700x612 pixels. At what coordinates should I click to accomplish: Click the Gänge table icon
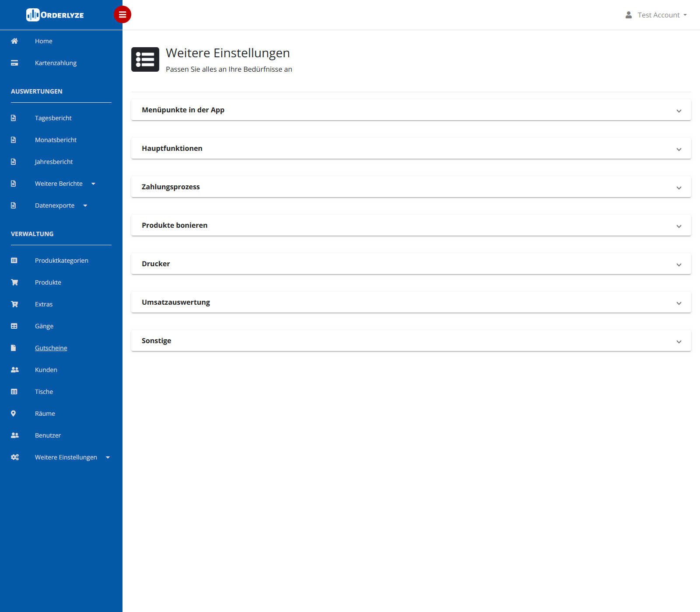pyautogui.click(x=14, y=326)
